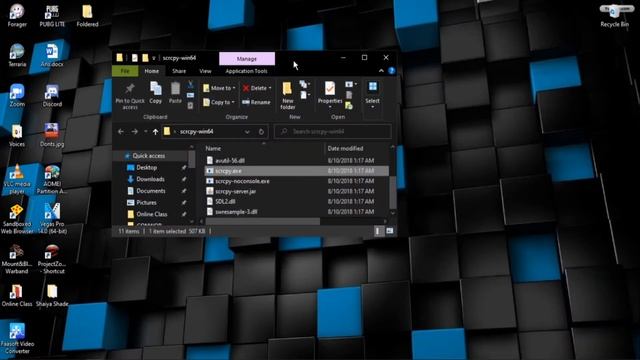The width and height of the screenshot is (640, 360).
Task: Open the Application Tools tab
Action: [246, 71]
